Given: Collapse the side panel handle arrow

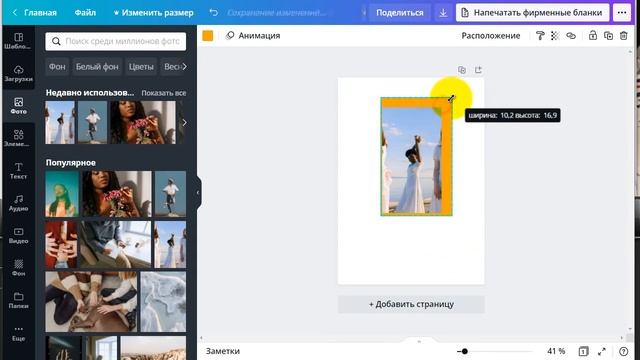Looking at the screenshot, I should [x=198, y=193].
